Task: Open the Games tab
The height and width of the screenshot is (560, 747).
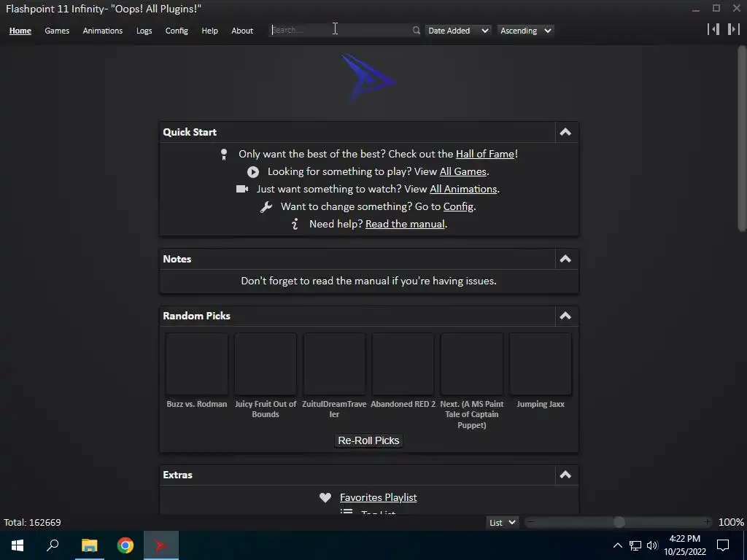Action: coord(57,31)
